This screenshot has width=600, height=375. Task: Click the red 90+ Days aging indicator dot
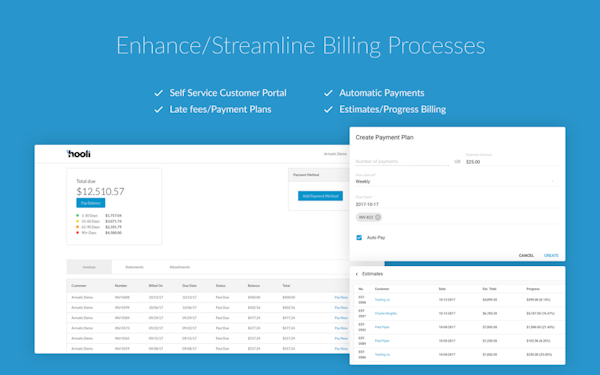pyautogui.click(x=77, y=233)
